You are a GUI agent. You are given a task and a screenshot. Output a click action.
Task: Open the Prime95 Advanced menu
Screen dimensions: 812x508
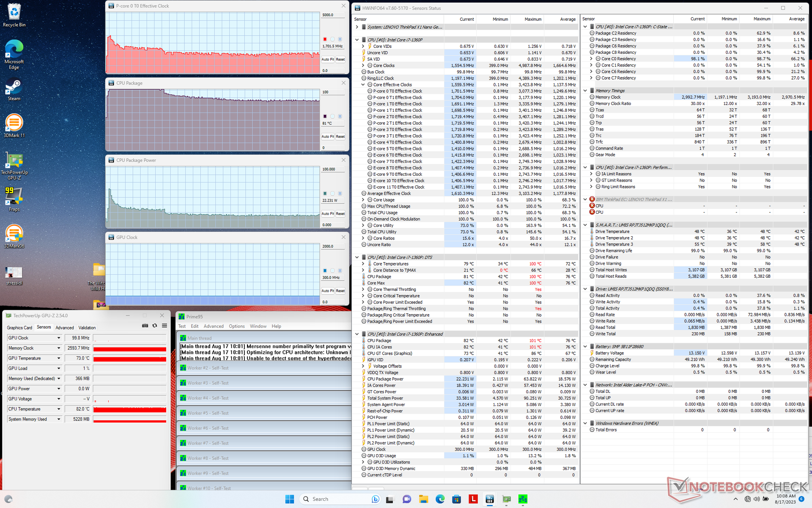pos(214,326)
